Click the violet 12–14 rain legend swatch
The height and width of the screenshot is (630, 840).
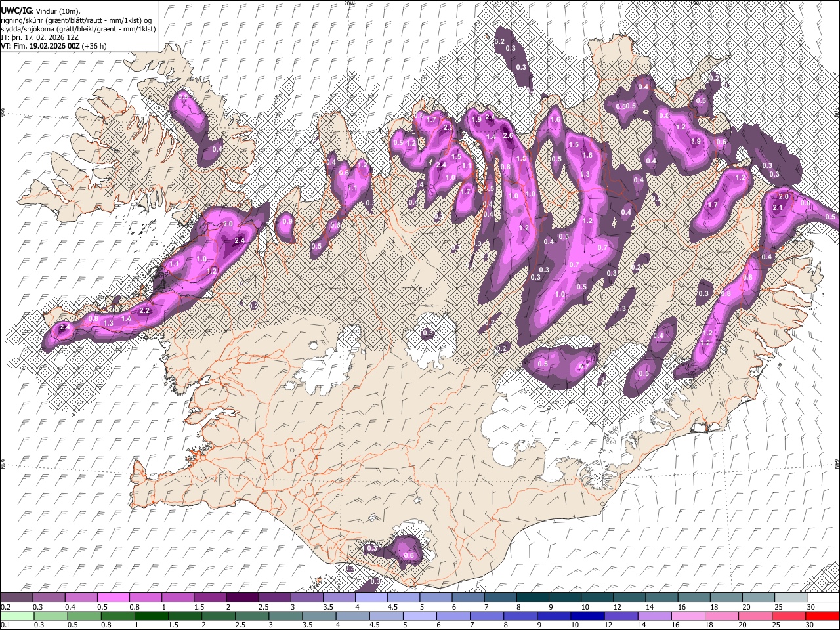621,616
